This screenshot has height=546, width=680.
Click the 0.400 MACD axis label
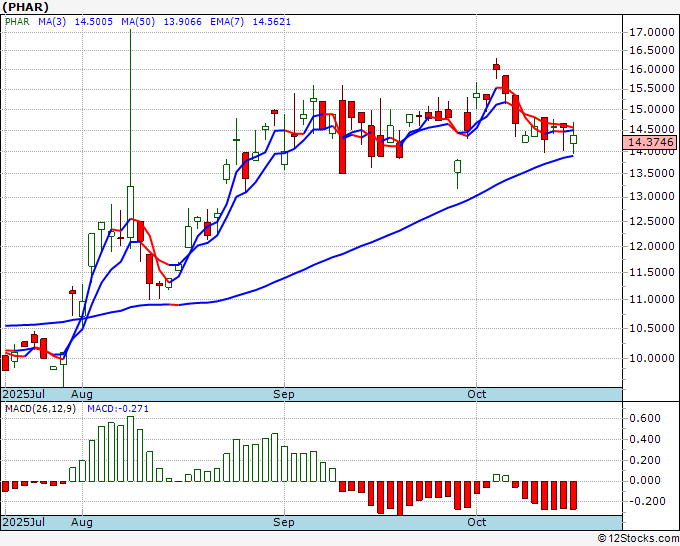(644, 439)
